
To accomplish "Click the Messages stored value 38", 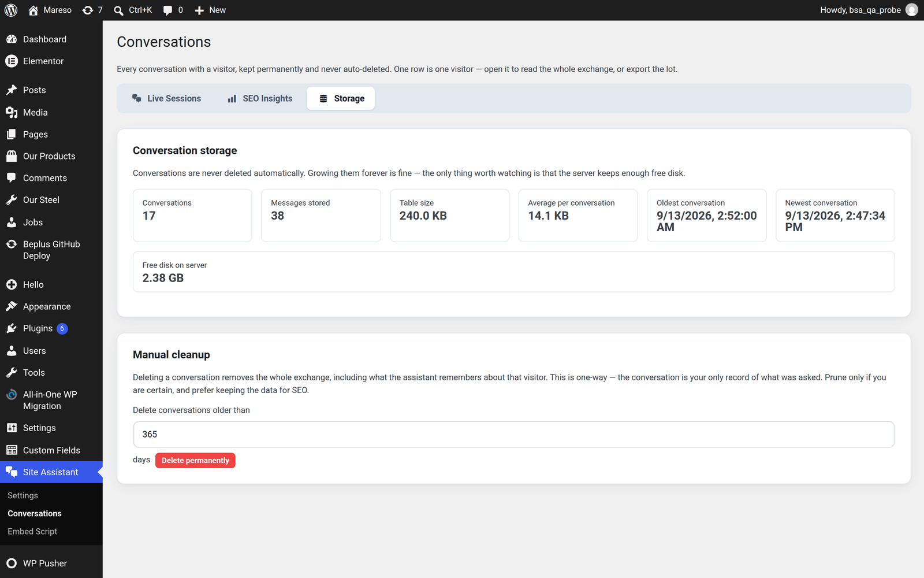I will [x=278, y=216].
